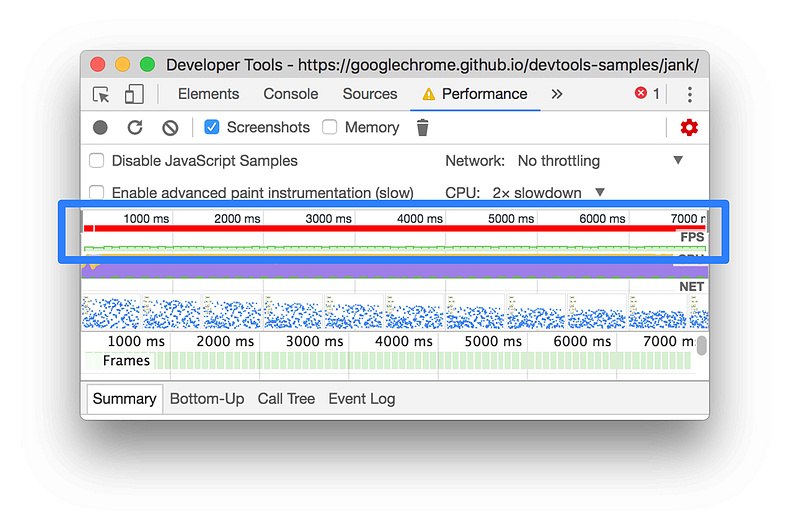Start recording with the round record button

point(101,128)
